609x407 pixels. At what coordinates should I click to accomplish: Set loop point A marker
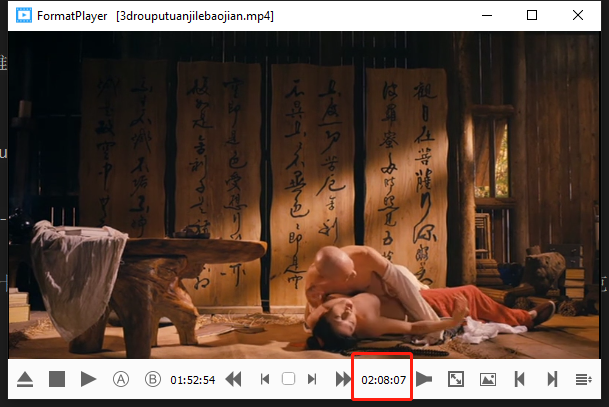coord(121,379)
